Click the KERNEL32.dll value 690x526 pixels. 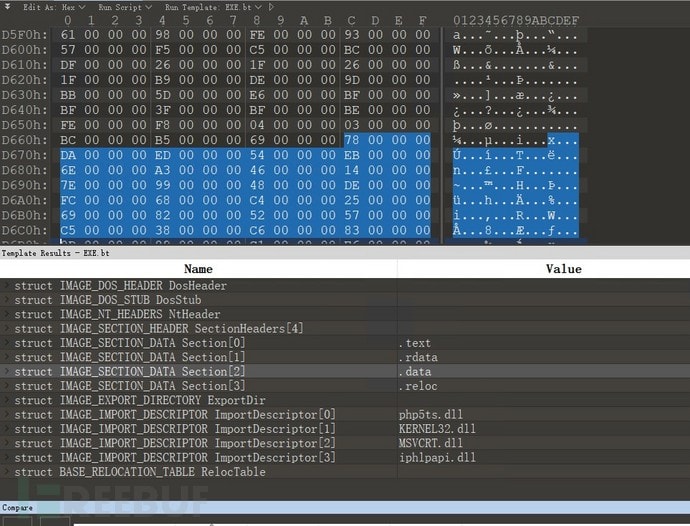point(437,429)
